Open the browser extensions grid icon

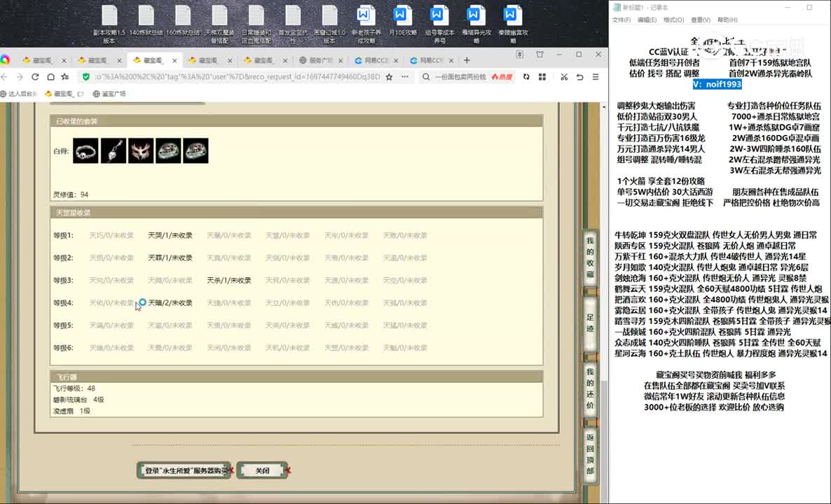click(542, 77)
